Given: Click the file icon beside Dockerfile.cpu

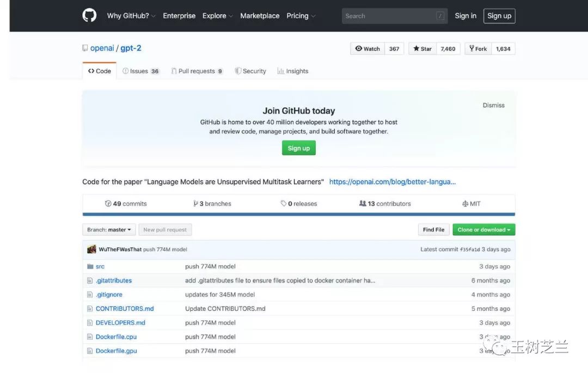Looking at the screenshot, I should pyautogui.click(x=90, y=337).
